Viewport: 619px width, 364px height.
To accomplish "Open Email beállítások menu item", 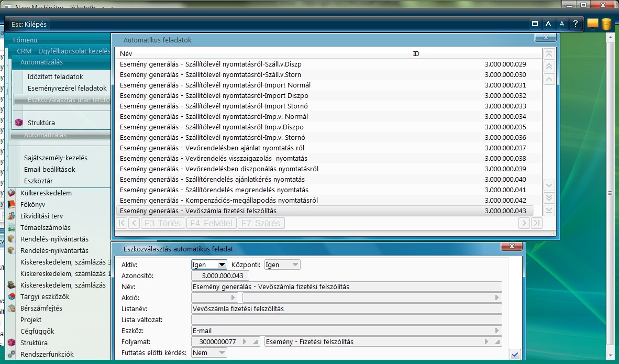I will (49, 169).
